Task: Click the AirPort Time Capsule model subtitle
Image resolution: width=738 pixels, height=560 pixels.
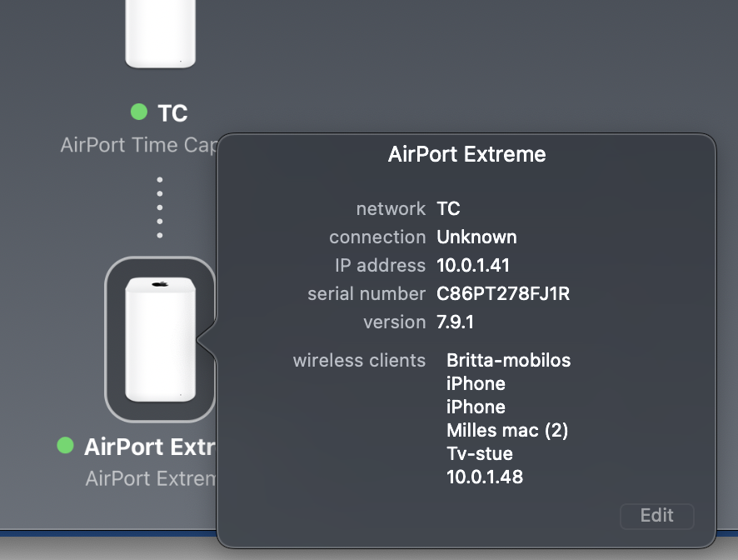Action: 138,145
